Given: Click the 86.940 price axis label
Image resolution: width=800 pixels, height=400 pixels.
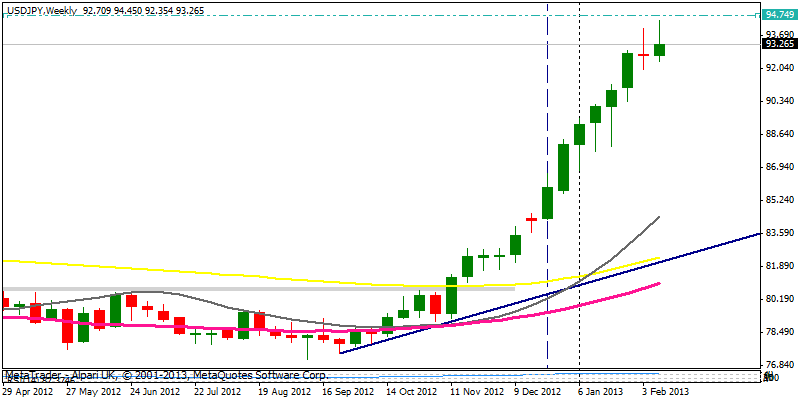Looking at the screenshot, I should [779, 167].
